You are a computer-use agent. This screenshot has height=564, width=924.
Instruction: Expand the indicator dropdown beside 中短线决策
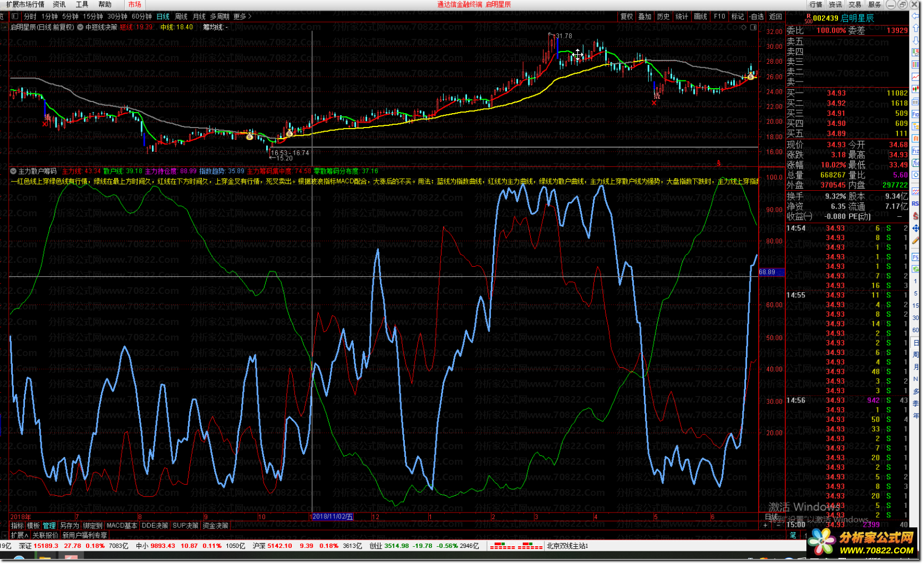(x=80, y=27)
